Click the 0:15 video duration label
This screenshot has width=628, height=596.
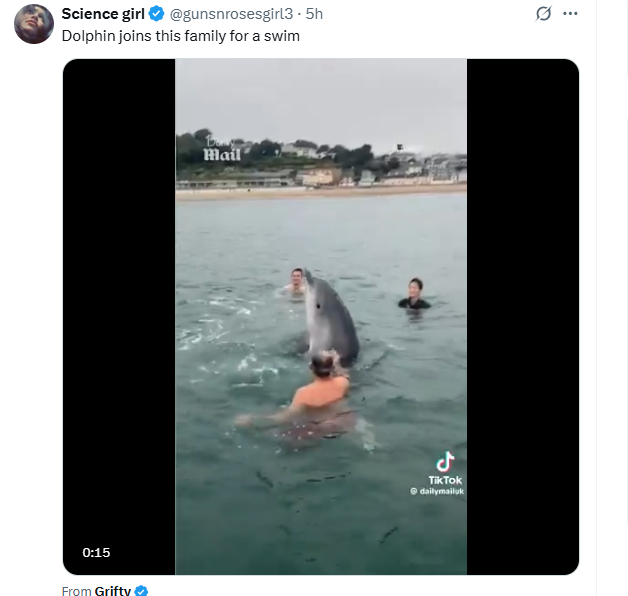[96, 553]
